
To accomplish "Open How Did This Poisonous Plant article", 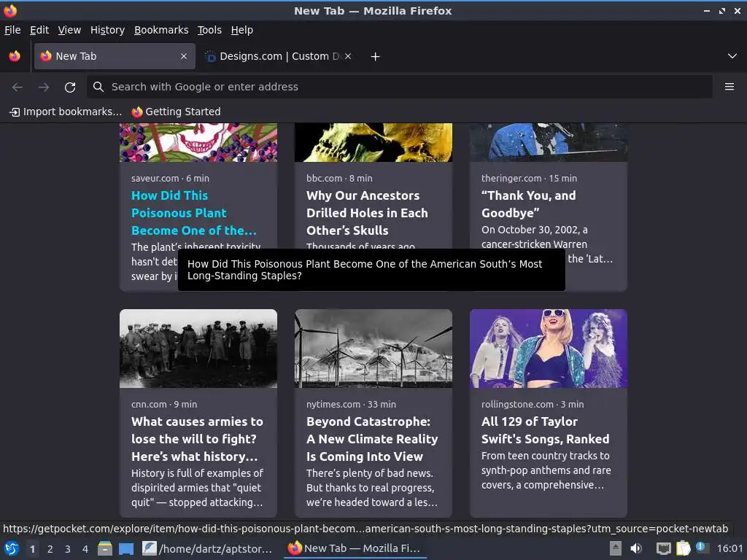I will click(x=194, y=213).
